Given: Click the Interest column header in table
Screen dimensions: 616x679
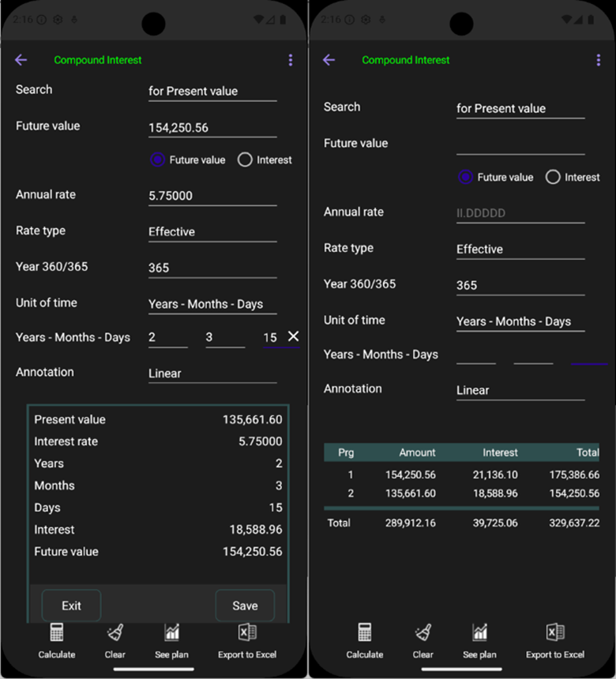Looking at the screenshot, I should (501, 452).
